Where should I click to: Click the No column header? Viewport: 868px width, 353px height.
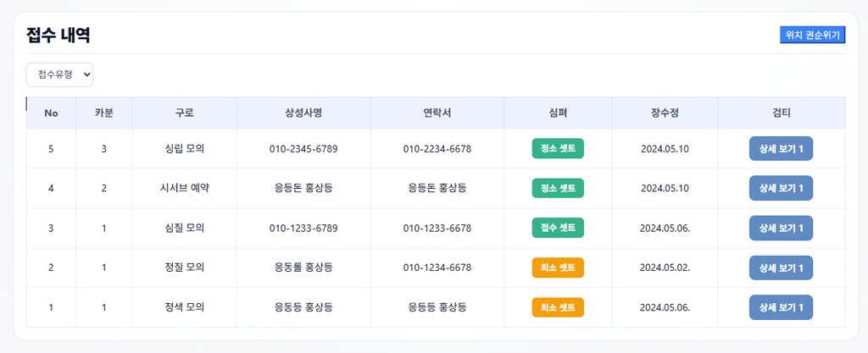point(51,113)
